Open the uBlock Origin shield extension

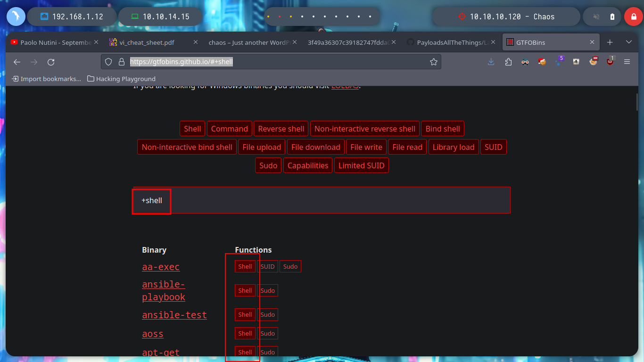tap(611, 61)
